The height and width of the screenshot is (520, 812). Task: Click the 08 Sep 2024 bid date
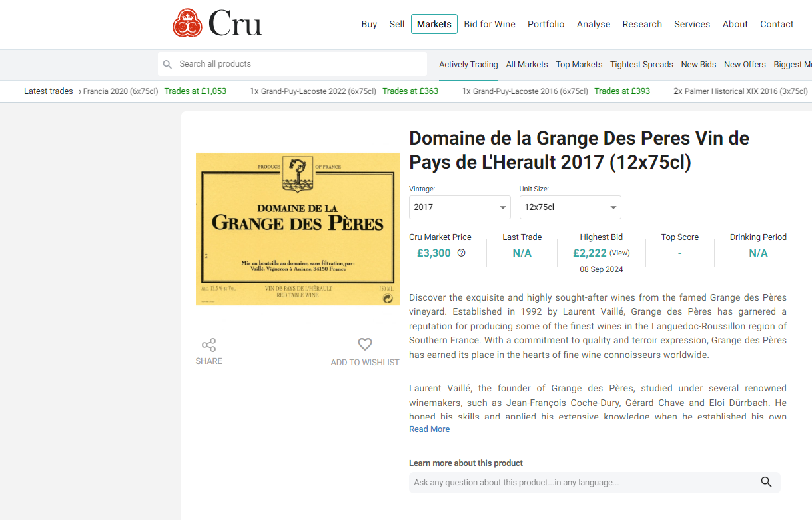click(602, 269)
